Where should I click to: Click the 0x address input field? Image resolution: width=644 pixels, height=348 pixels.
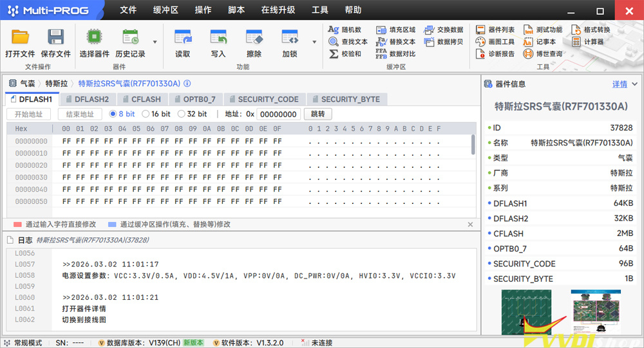(x=278, y=114)
